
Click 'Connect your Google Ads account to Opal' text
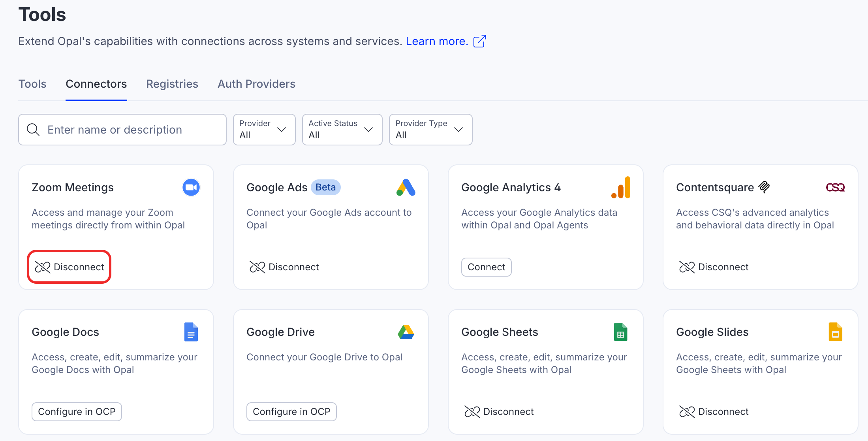click(329, 219)
